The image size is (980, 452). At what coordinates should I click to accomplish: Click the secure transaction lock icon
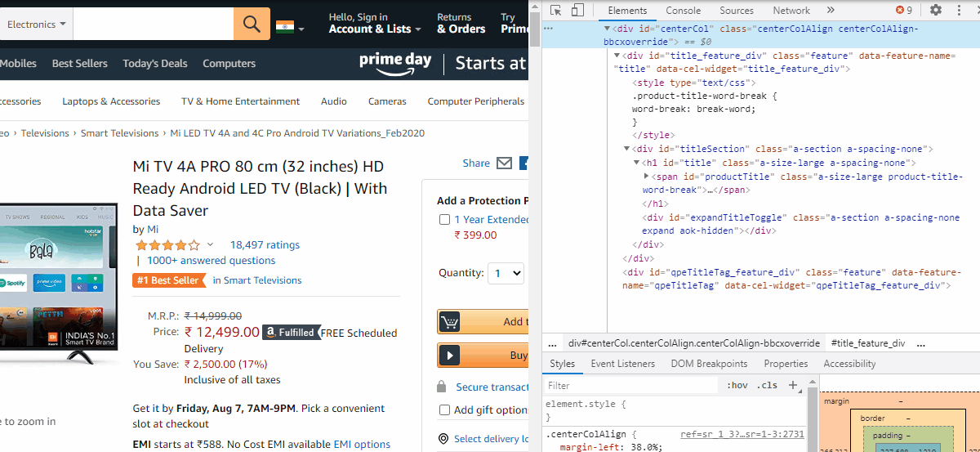pos(442,387)
